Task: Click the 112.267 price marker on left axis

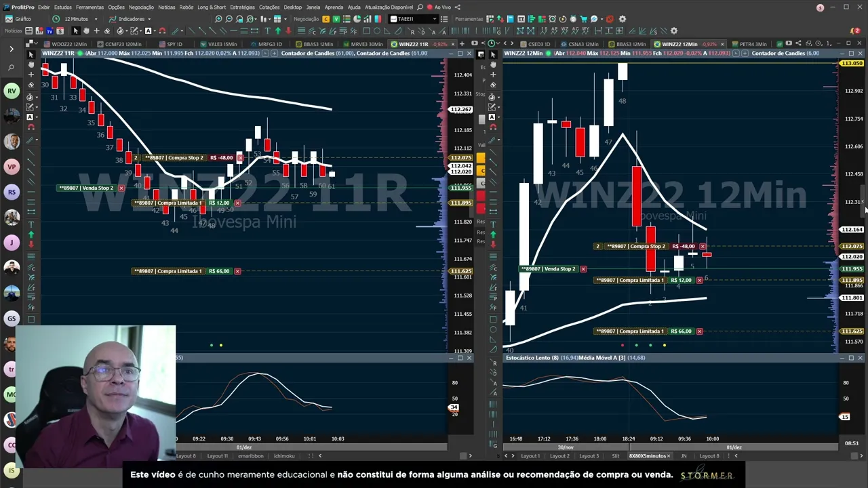Action: (460, 110)
